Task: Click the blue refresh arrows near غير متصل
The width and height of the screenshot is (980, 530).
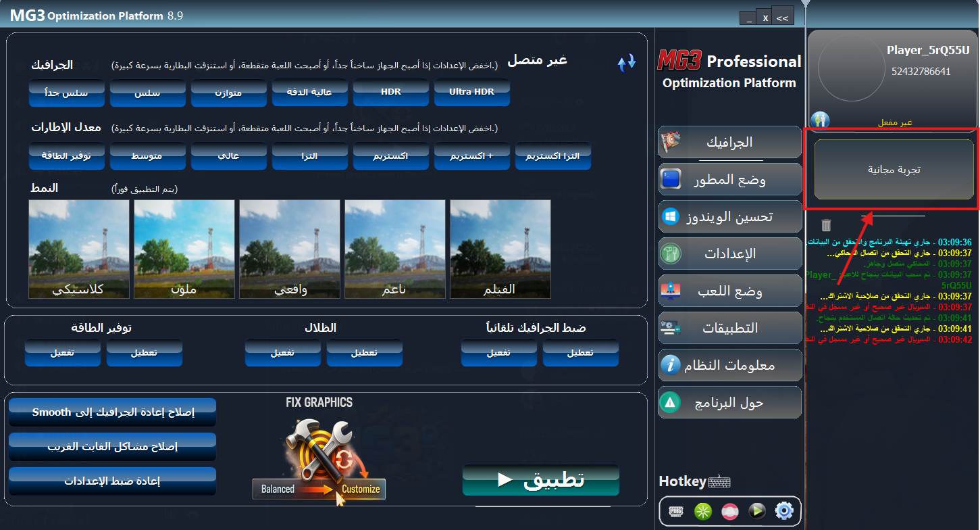Action: coord(627,62)
